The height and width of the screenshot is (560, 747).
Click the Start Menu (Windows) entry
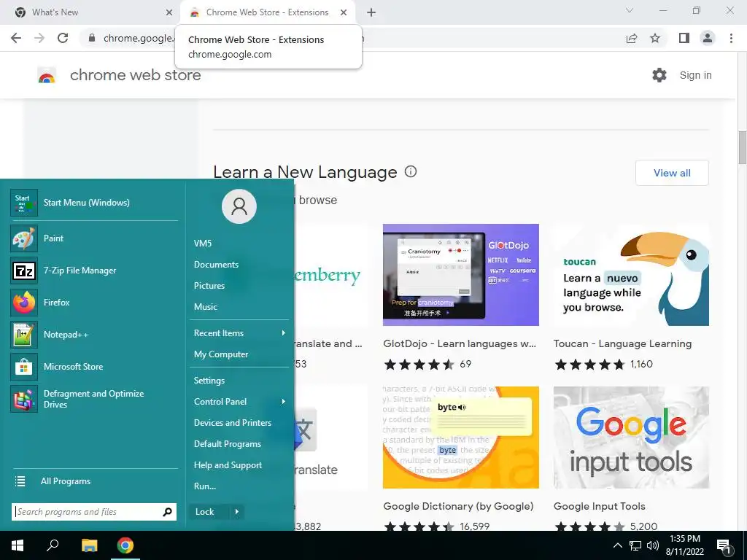click(94, 203)
